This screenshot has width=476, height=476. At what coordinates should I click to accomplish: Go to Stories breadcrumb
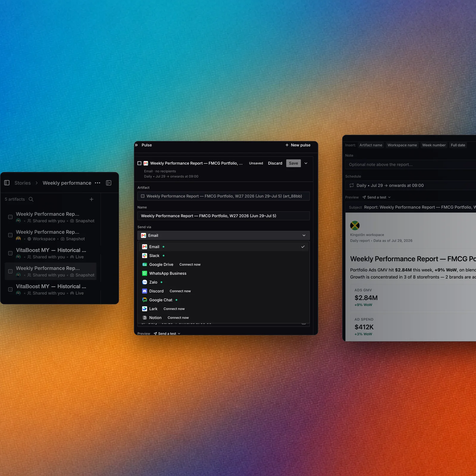23,183
